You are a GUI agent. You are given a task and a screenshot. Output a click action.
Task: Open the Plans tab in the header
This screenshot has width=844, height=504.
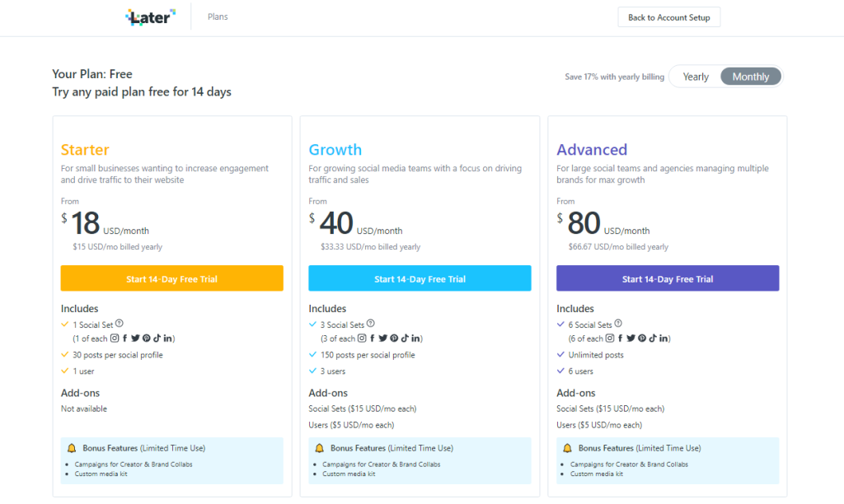(218, 16)
